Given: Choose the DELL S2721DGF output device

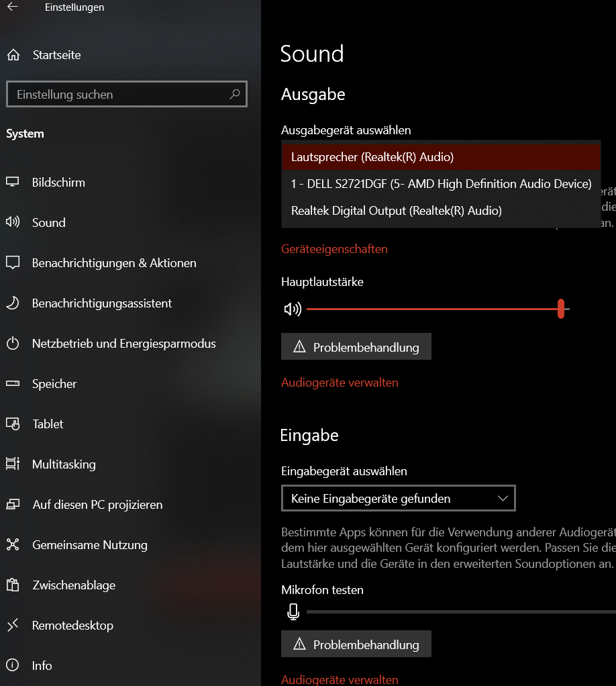Looking at the screenshot, I should 440,184.
